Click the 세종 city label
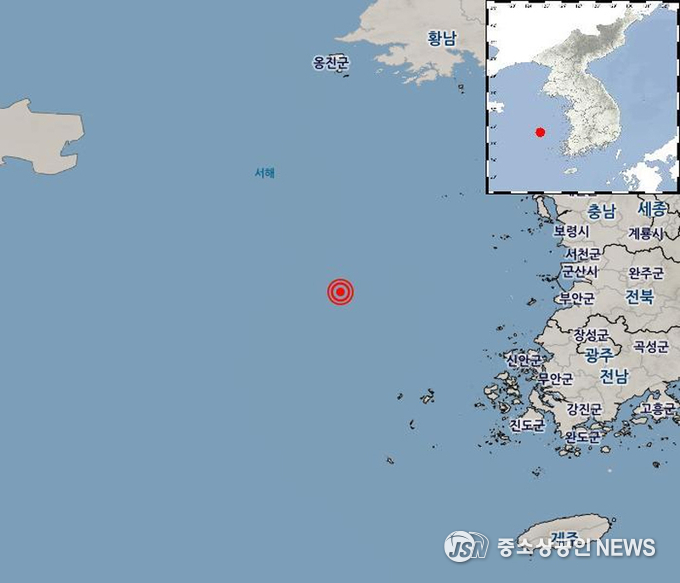Image resolution: width=680 pixels, height=583 pixels. [x=652, y=209]
